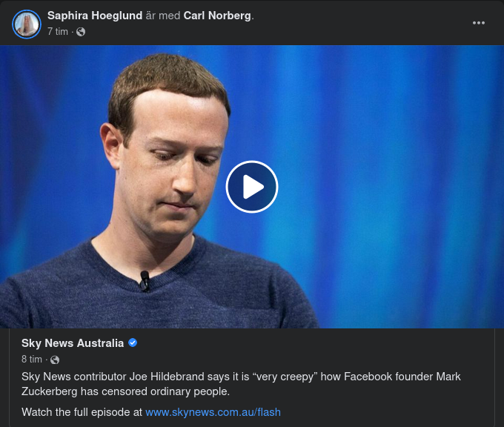Click the blue verified badge
The height and width of the screenshot is (427, 504).
pyautogui.click(x=133, y=342)
